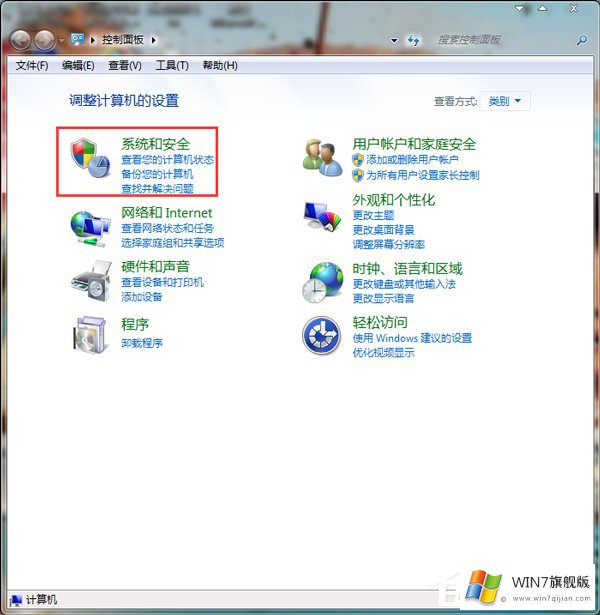Click 调整屏幕分辨率 link
This screenshot has height=615, width=600.
[389, 244]
